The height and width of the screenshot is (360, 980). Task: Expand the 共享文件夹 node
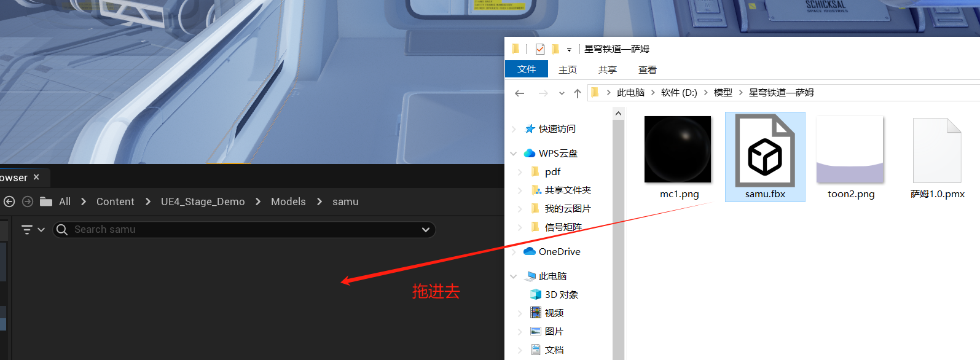[520, 190]
